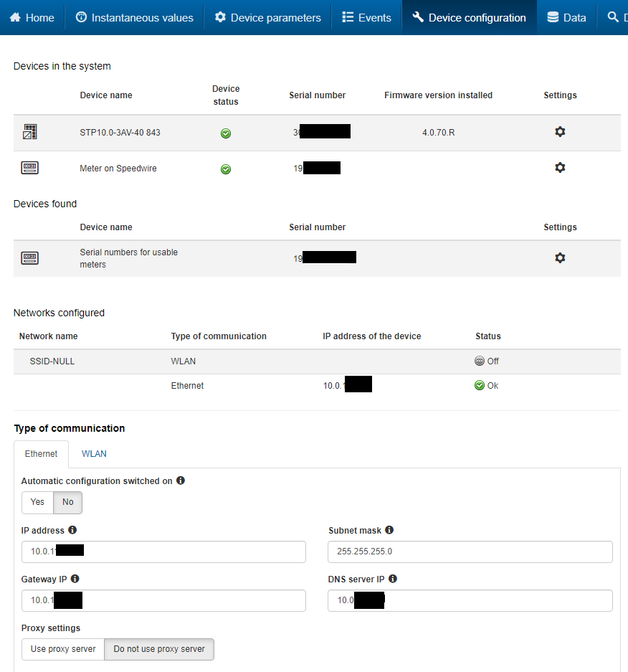This screenshot has width=628, height=672.
Task: Open Events page
Action: 366,18
